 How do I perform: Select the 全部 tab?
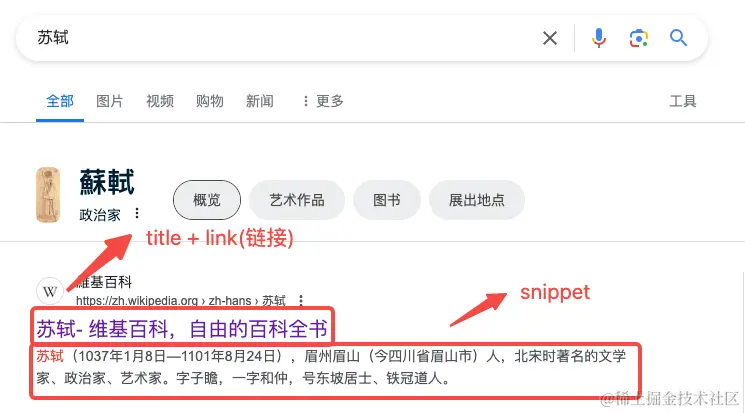click(x=60, y=101)
